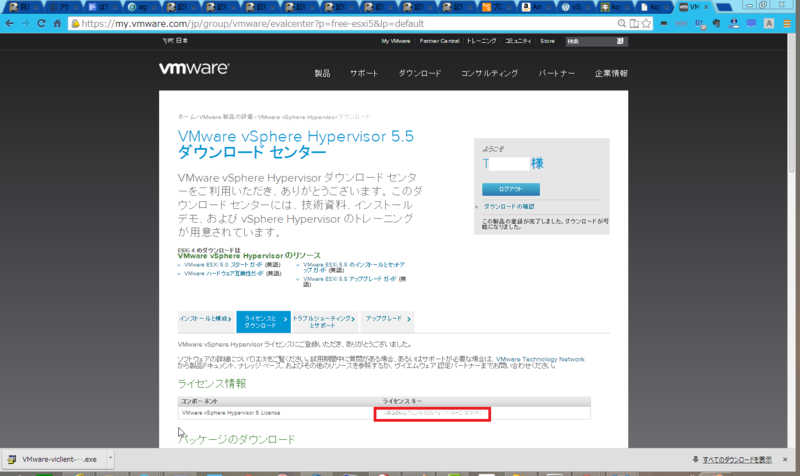Click the browser forward arrow

tap(26, 23)
